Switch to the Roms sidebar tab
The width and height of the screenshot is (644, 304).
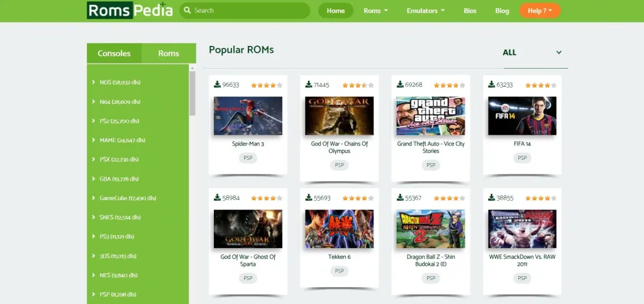[169, 53]
